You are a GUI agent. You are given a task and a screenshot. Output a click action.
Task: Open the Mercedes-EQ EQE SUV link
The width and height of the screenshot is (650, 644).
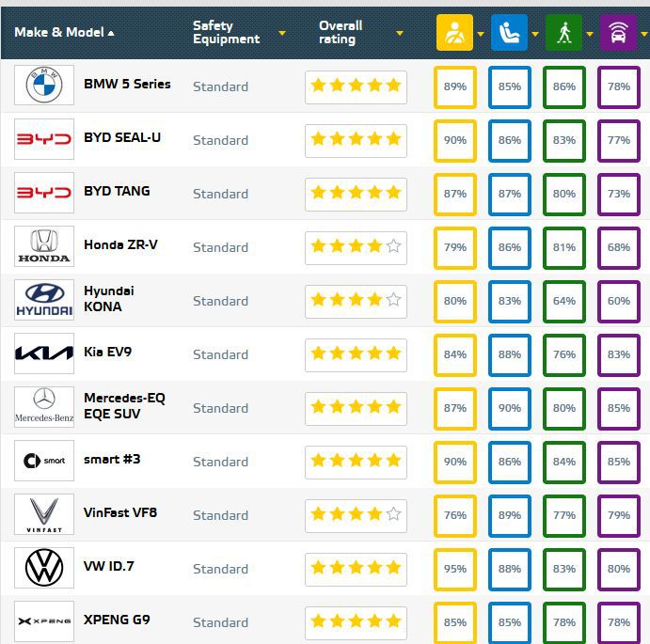pos(124,405)
